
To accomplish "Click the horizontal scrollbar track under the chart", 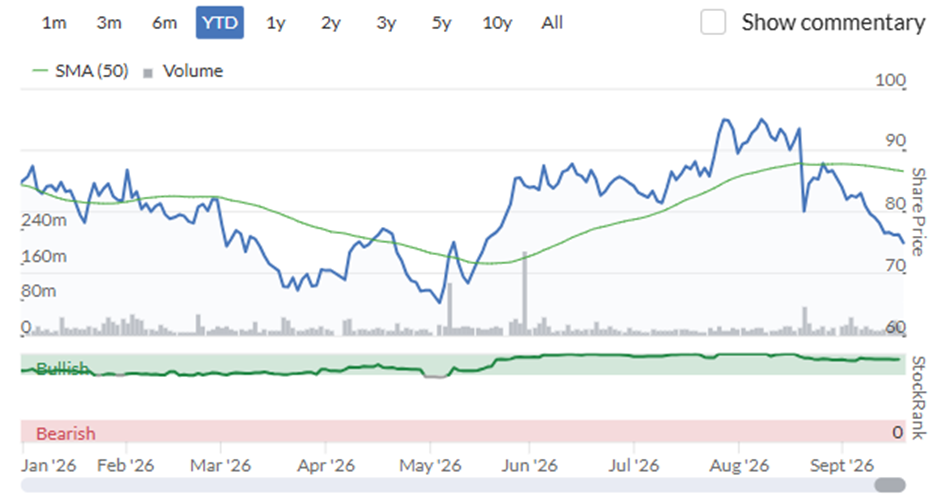I will point(463,484).
